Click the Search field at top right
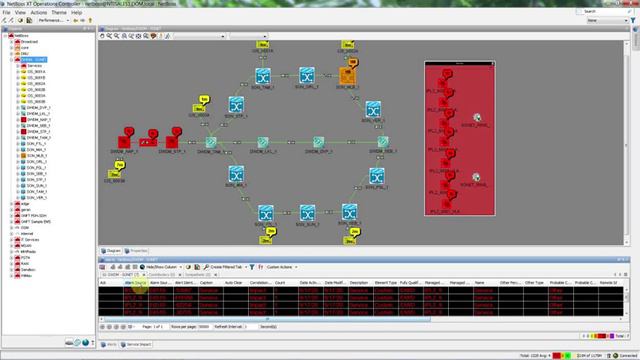This screenshot has height=360, width=640. click(605, 11)
